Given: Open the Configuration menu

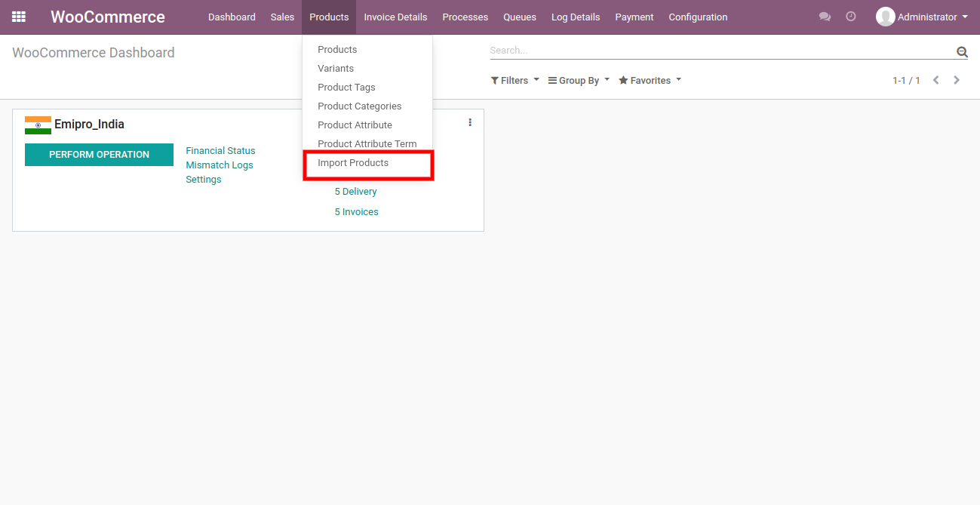Looking at the screenshot, I should click(x=698, y=17).
